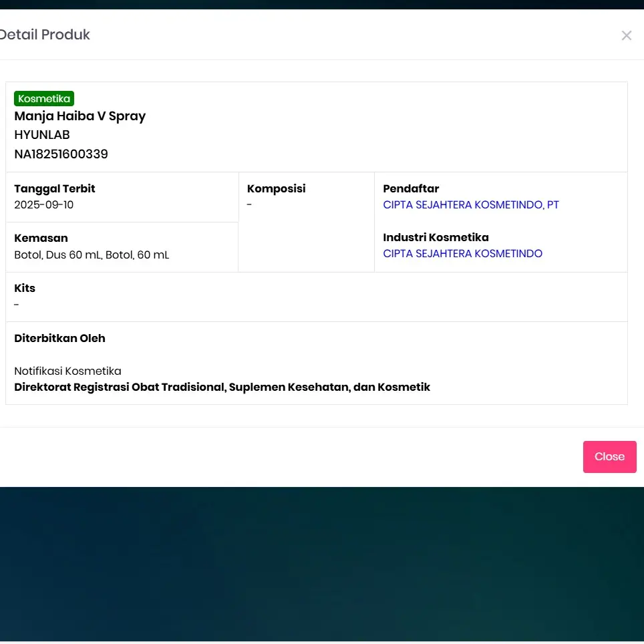Close the Detail Produk dialog via X icon
The width and height of the screenshot is (644, 644).
[626, 35]
